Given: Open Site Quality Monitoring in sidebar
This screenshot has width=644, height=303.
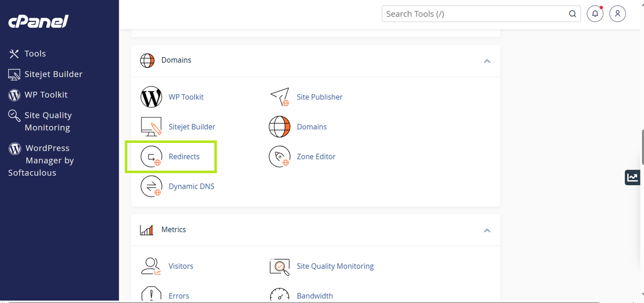Looking at the screenshot, I should 48,121.
